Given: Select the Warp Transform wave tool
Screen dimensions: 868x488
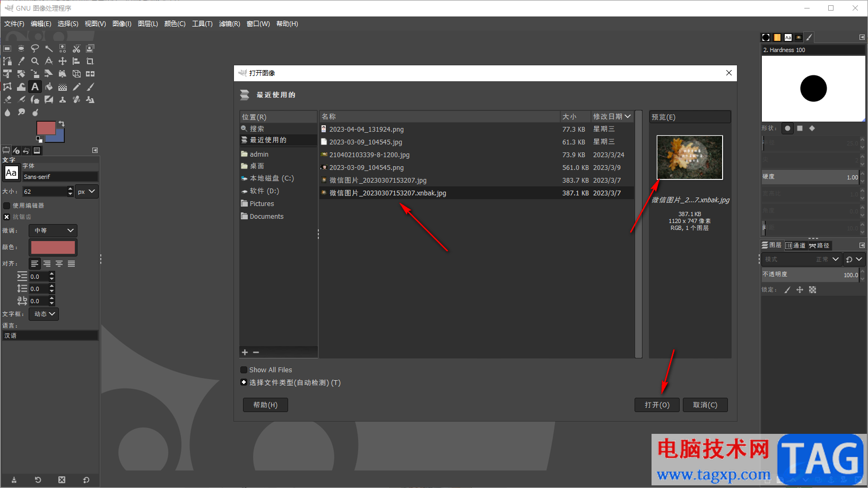Looking at the screenshot, I should click(x=21, y=87).
